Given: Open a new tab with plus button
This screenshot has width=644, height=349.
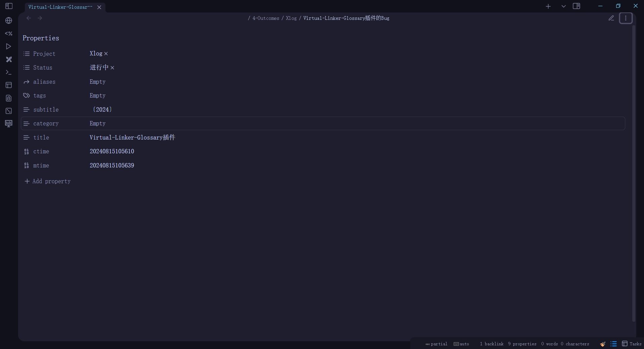Looking at the screenshot, I should (548, 6).
